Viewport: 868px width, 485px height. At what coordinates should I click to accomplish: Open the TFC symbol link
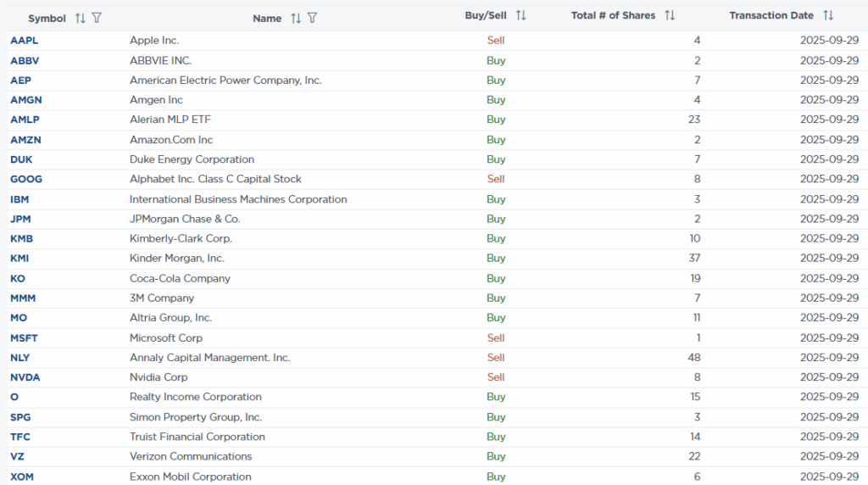(x=20, y=437)
